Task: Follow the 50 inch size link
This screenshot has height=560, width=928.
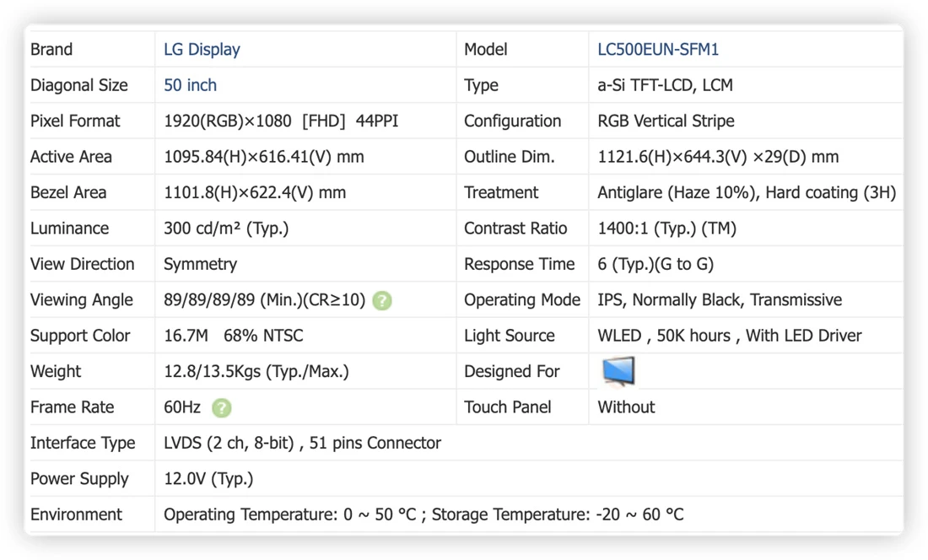Action: click(x=190, y=85)
